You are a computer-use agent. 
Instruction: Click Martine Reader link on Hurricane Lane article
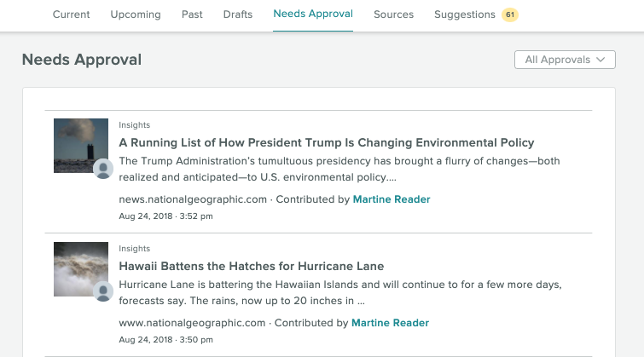[x=390, y=323]
